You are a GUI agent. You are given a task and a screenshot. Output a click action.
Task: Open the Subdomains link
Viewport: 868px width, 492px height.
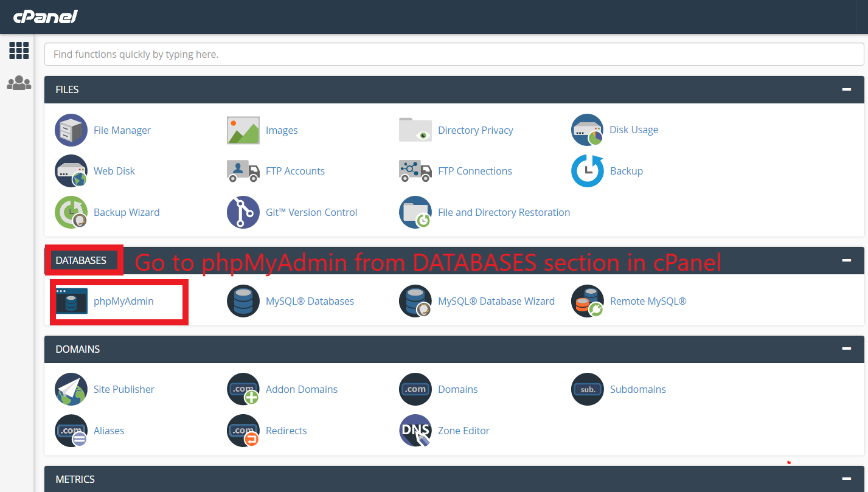[x=638, y=389]
